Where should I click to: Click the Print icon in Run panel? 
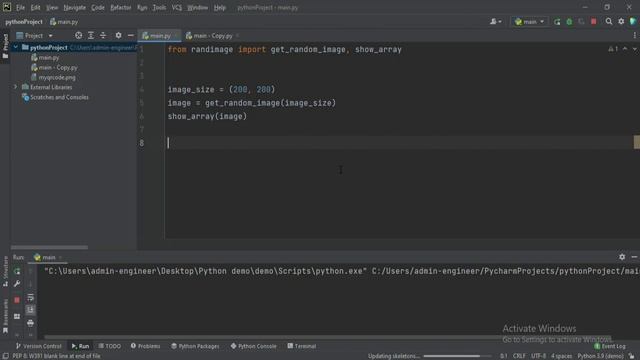[x=30, y=323]
